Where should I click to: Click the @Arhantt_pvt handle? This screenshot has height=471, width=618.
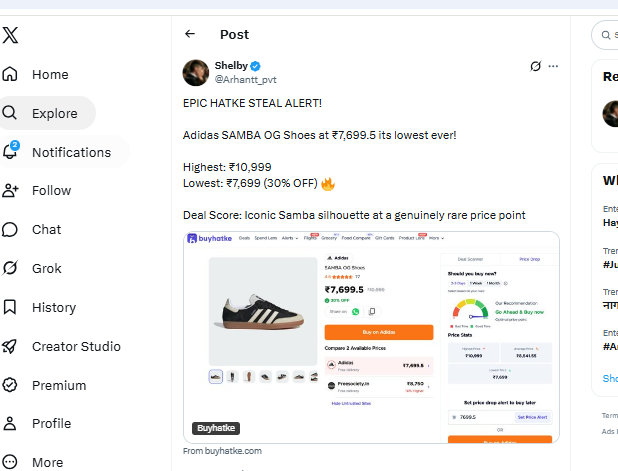(246, 80)
